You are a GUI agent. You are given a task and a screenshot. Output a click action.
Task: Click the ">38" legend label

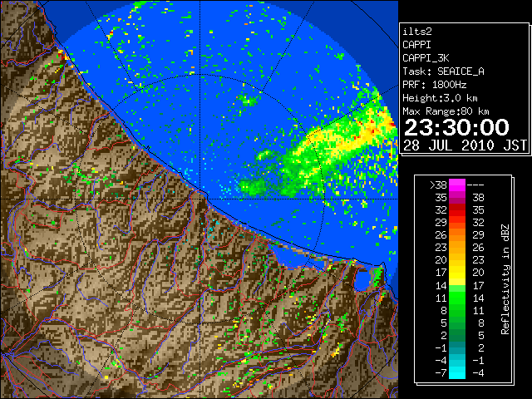click(438, 185)
